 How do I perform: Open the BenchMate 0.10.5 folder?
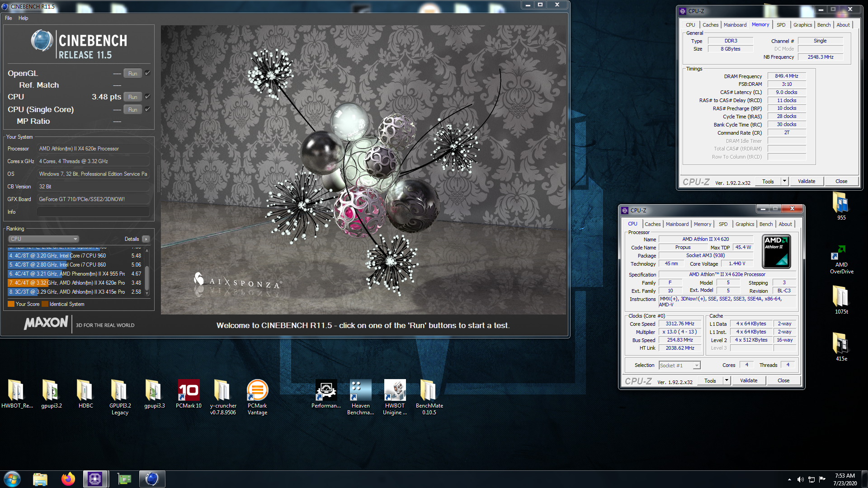(429, 397)
